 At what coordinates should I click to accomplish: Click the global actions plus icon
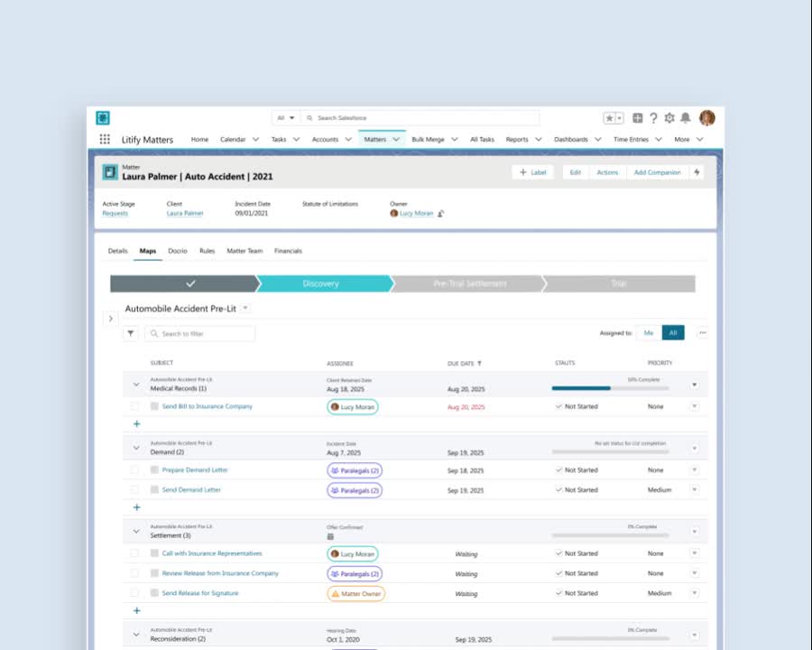click(638, 118)
